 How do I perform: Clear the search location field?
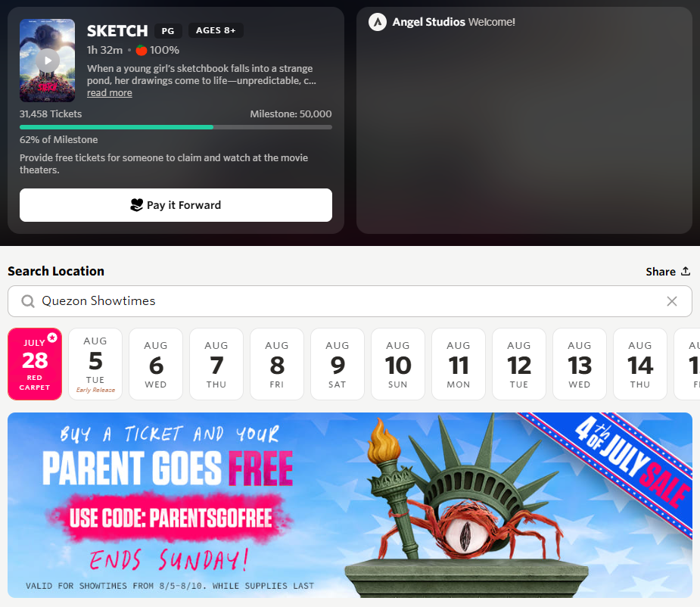coord(671,301)
